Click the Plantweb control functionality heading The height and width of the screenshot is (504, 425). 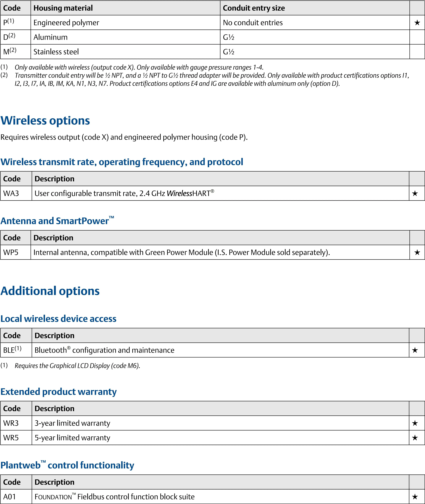pos(67,465)
